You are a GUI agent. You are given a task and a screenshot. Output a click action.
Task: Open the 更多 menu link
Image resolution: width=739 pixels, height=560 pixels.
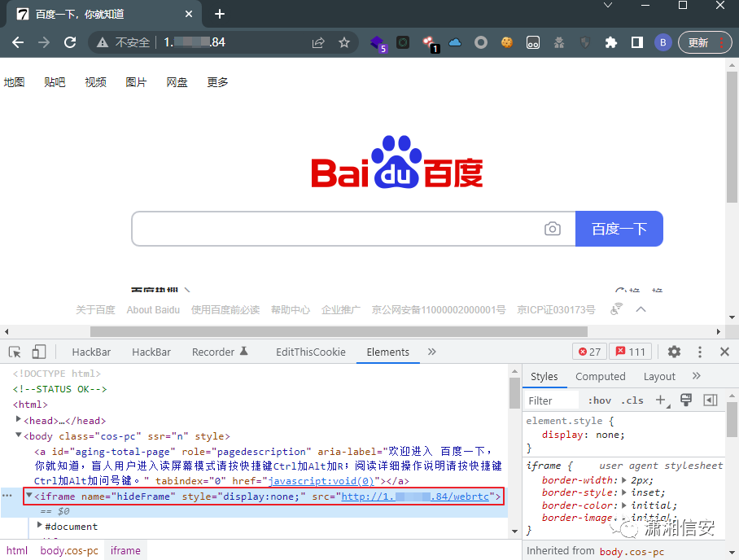coord(218,82)
